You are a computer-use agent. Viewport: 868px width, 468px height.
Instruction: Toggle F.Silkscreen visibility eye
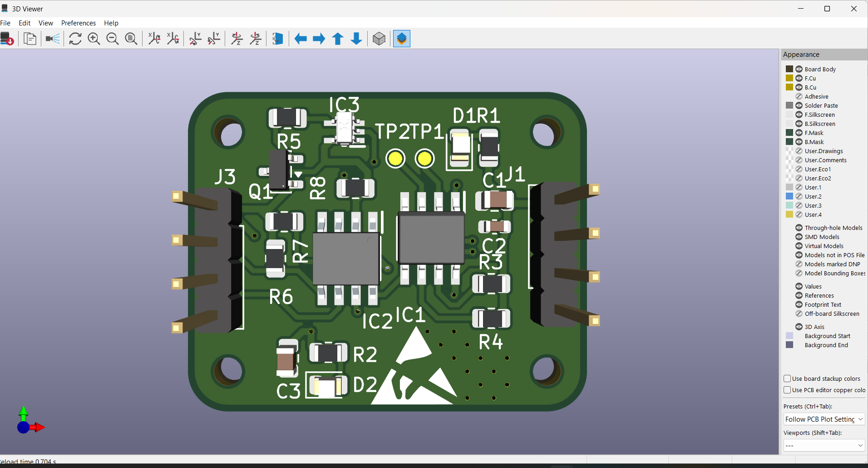pyautogui.click(x=799, y=115)
